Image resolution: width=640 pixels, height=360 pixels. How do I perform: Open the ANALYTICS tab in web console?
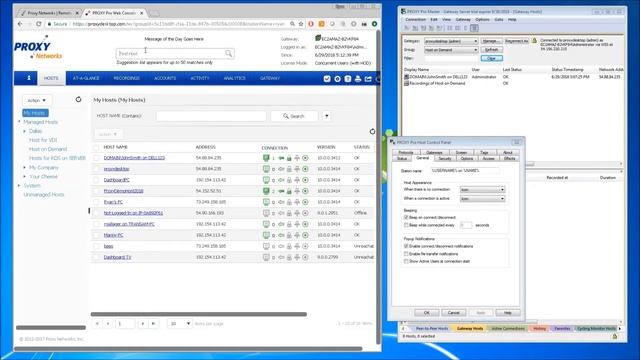[235, 78]
